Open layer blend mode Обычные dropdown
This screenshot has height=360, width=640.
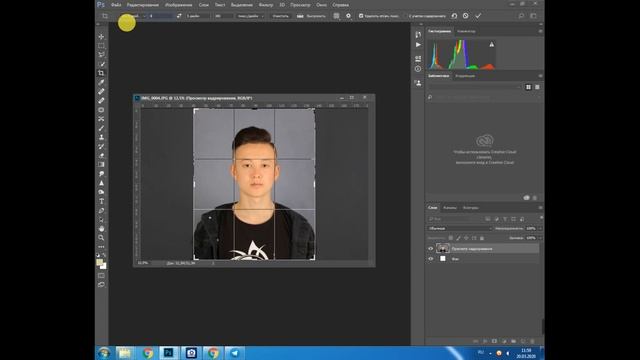tap(459, 229)
